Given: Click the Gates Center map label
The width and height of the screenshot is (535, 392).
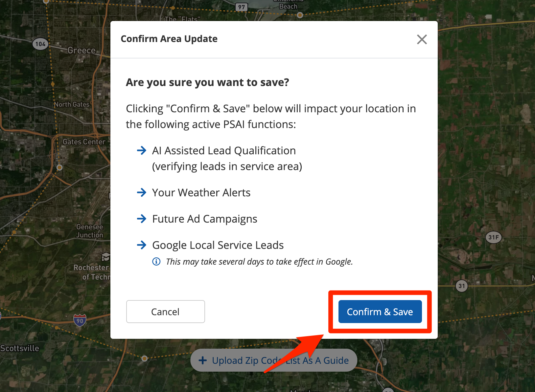Looking at the screenshot, I should click(x=84, y=142).
